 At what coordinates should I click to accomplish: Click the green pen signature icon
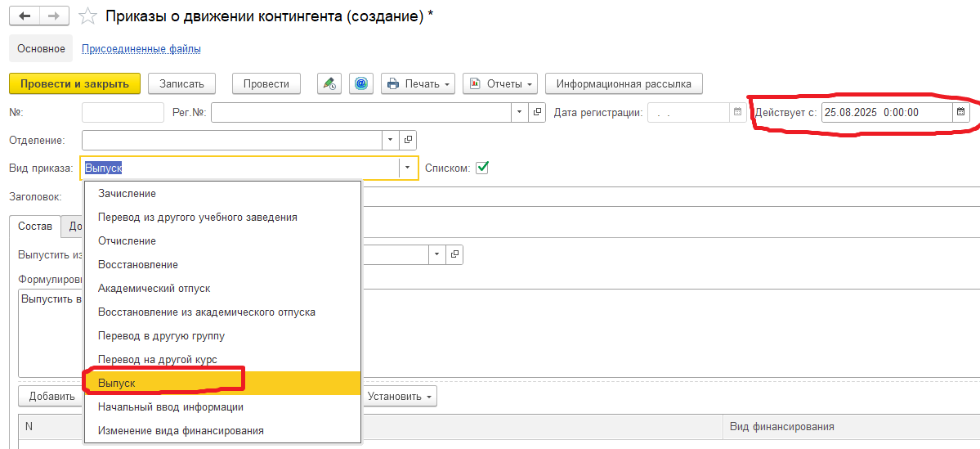tap(329, 83)
